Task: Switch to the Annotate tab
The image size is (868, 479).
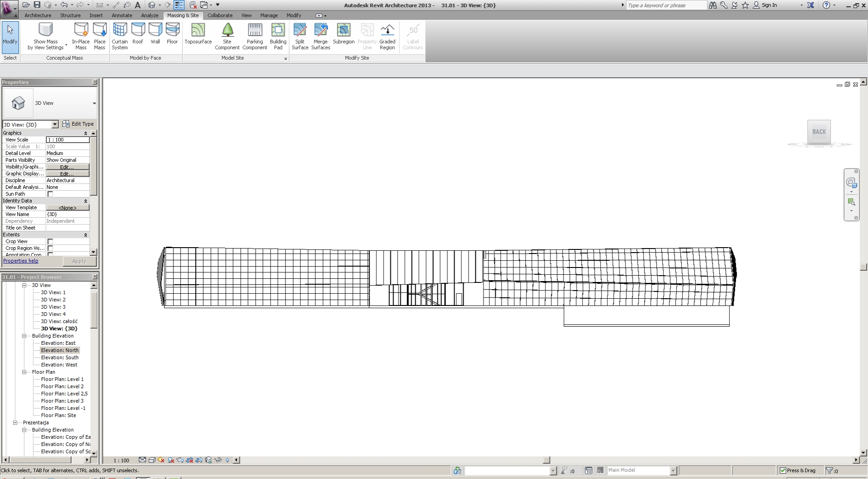Action: coord(122,15)
